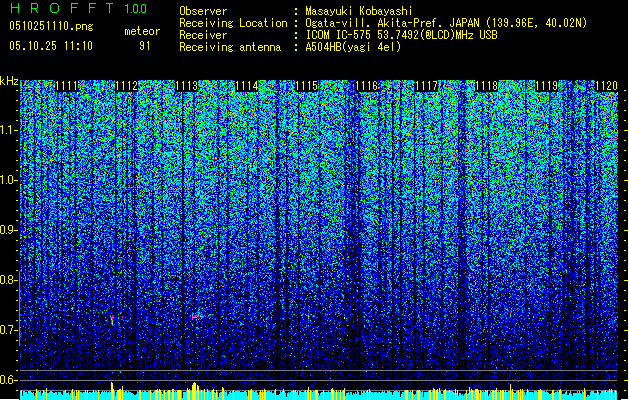Select the Ogata-vill. Akita-Pref. JAPAN location text
The height and width of the screenshot is (400, 629).
[446, 23]
